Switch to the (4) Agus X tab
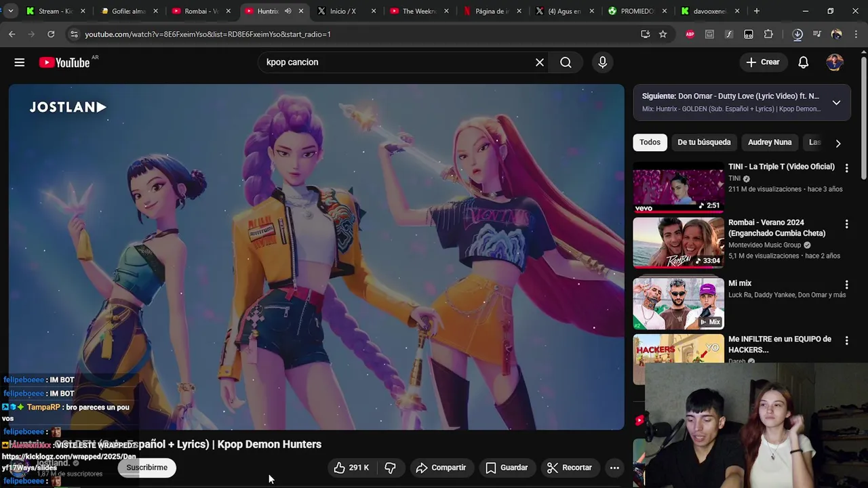The image size is (868, 488). click(x=564, y=11)
